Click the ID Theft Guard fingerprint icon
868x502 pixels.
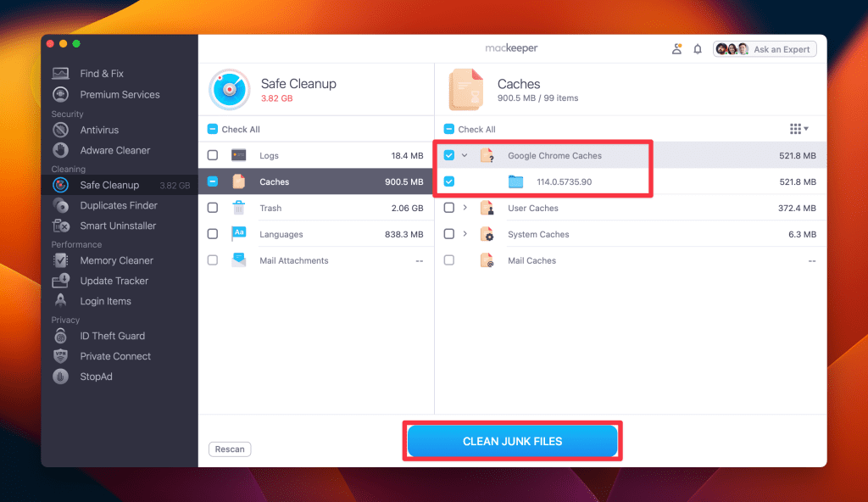pyautogui.click(x=60, y=336)
